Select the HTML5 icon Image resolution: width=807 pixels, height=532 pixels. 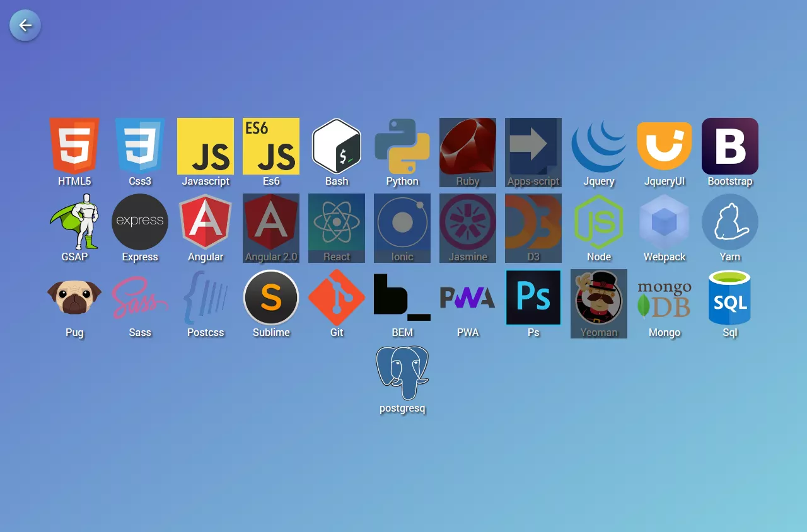[74, 146]
